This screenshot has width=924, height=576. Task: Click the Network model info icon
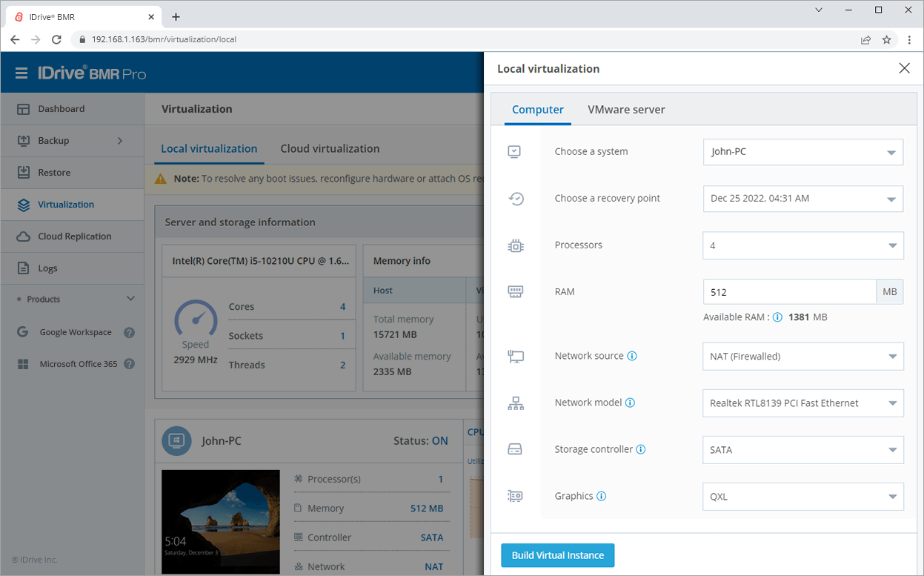point(630,403)
